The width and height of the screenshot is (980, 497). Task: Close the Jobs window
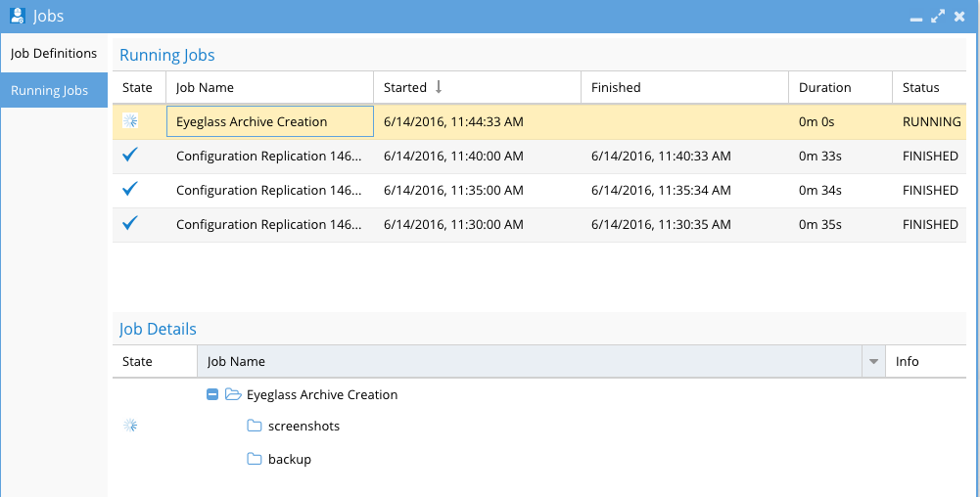[959, 17]
